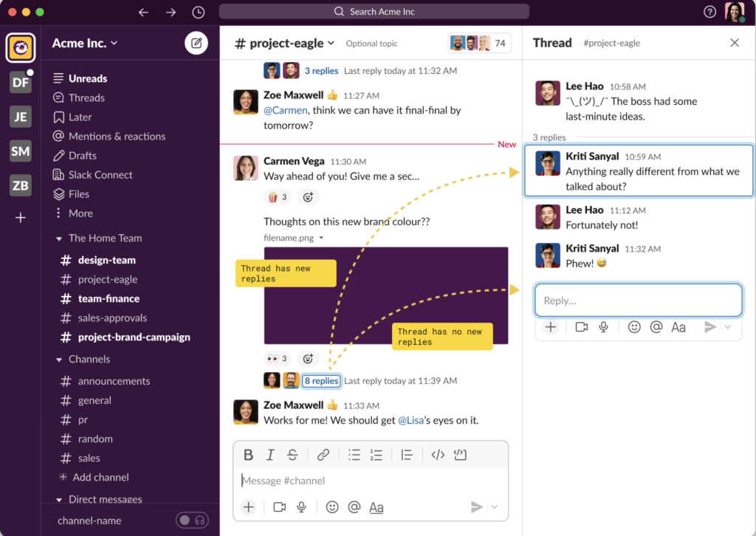Screen dimensions: 756x536
Task: Switch to the ZB workspace
Action: pos(20,185)
